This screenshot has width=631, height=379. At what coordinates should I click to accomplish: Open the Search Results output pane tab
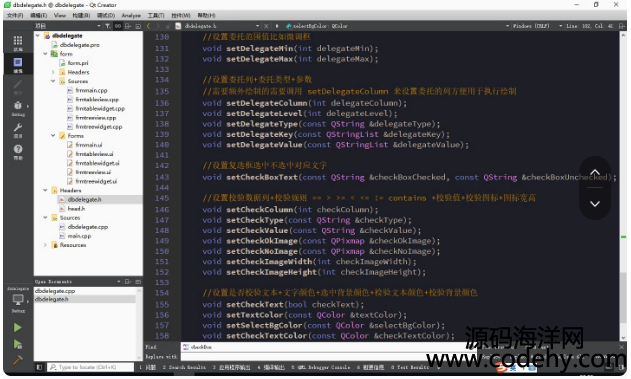185,367
